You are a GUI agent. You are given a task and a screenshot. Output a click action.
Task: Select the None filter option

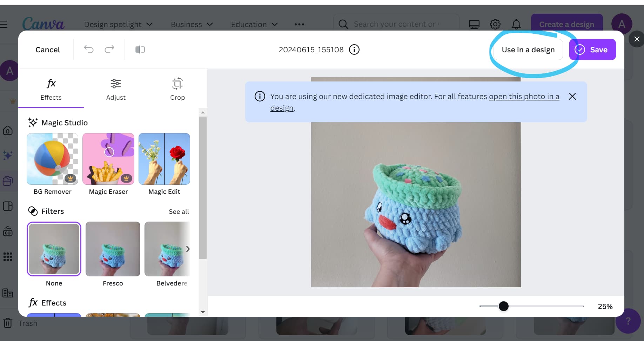[54, 249]
